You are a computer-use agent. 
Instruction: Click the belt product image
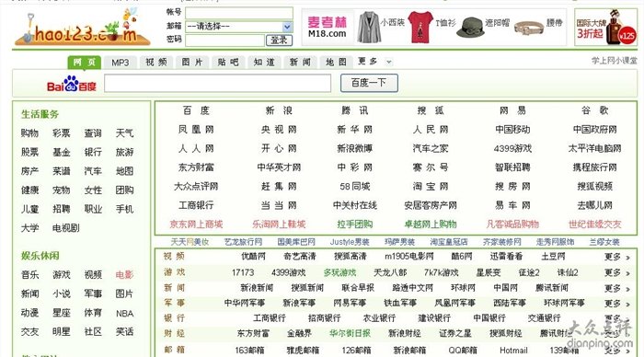click(528, 28)
